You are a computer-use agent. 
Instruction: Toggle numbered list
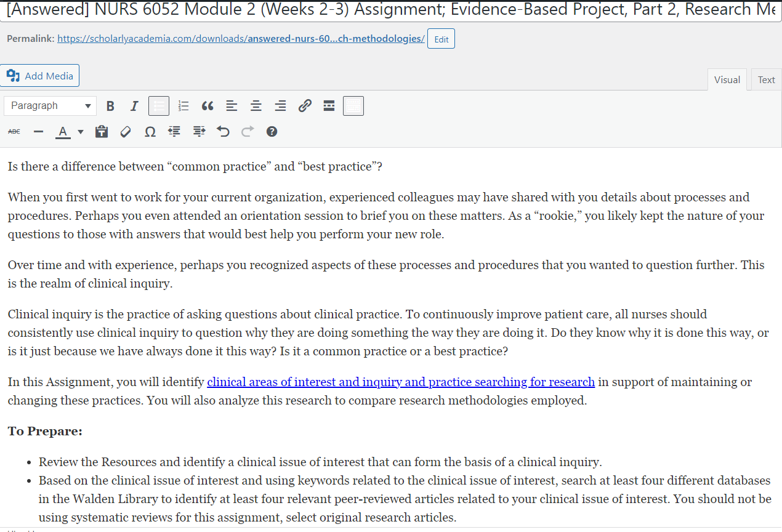[x=183, y=106]
